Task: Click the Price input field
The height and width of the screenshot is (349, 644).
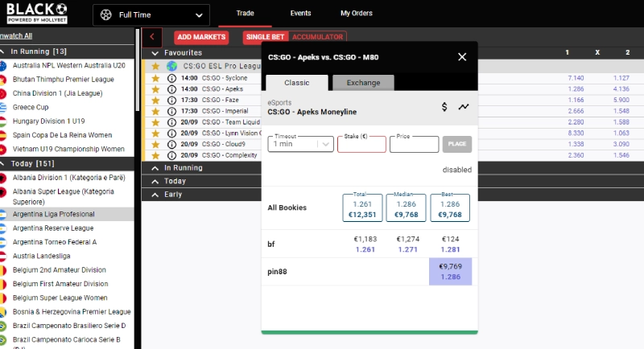Action: (414, 144)
